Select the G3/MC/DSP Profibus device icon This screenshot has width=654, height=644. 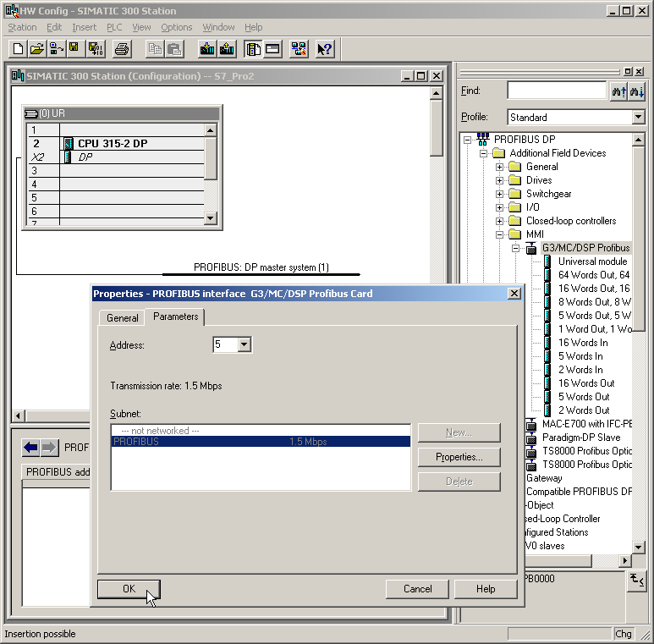click(x=531, y=248)
